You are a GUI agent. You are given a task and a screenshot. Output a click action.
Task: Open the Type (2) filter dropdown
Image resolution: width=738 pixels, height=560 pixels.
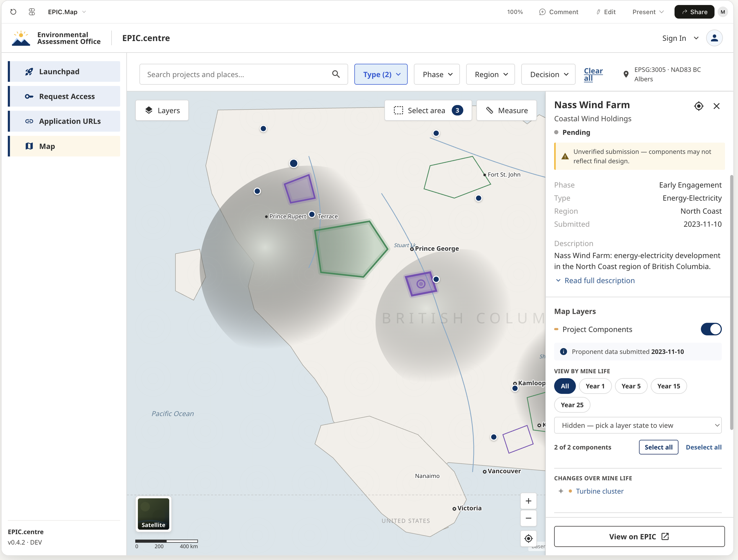(x=381, y=74)
